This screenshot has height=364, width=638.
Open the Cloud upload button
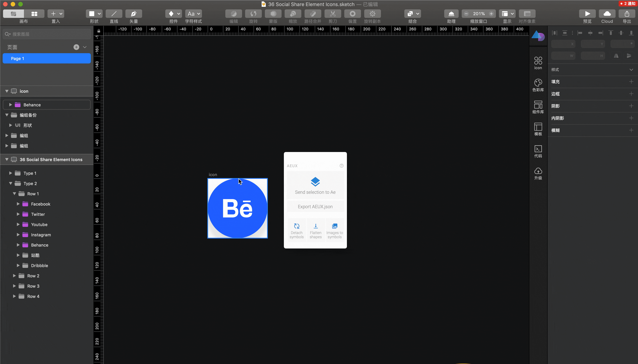click(x=607, y=14)
